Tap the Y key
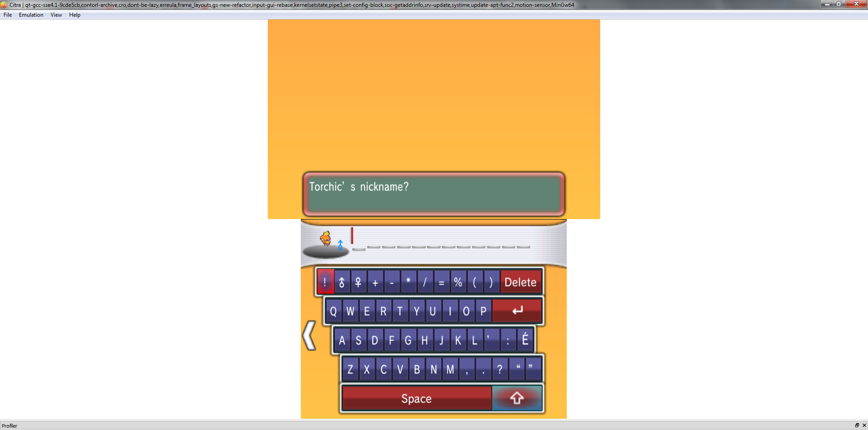The image size is (868, 430). [417, 311]
